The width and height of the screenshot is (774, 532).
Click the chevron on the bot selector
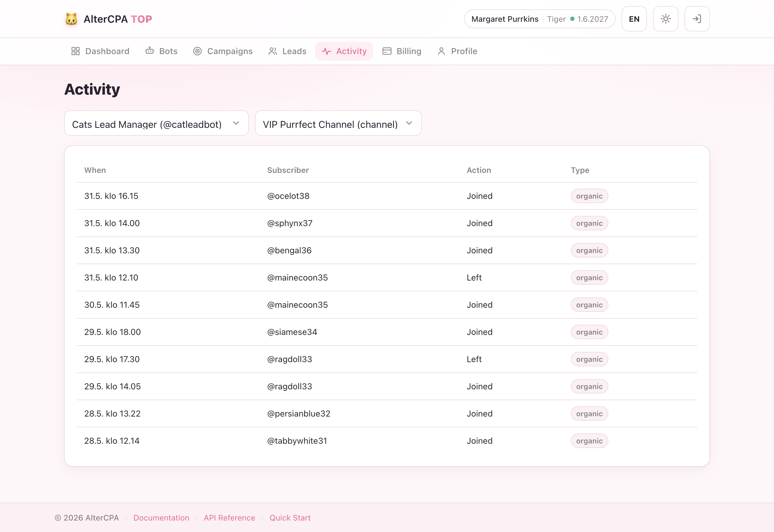(236, 123)
